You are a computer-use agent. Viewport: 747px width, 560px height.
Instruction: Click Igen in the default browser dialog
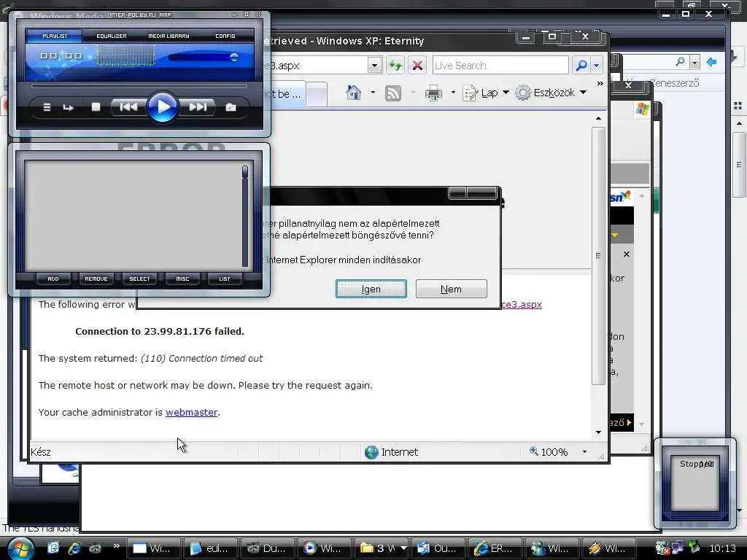[x=371, y=289]
